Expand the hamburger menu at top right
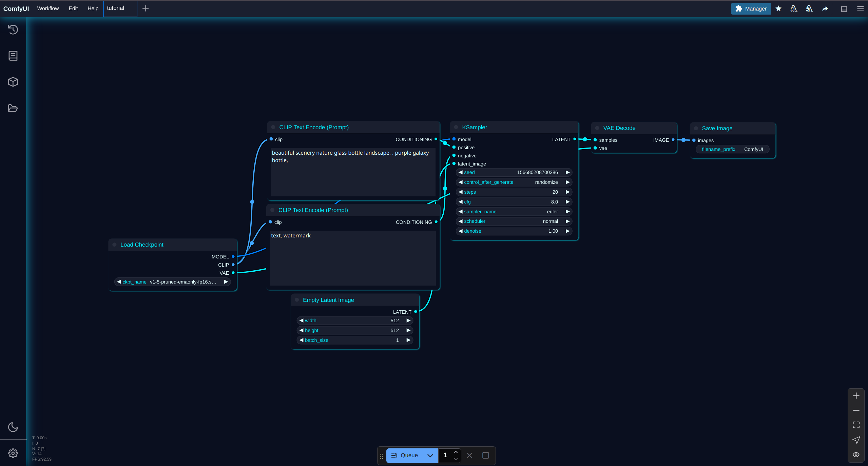Screen dimensions: 868x466 pyautogui.click(x=861, y=8)
